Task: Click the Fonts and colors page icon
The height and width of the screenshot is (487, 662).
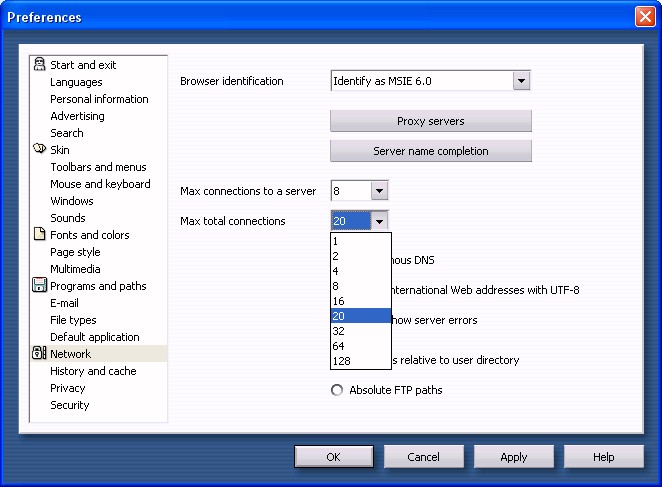Action: pos(39,235)
